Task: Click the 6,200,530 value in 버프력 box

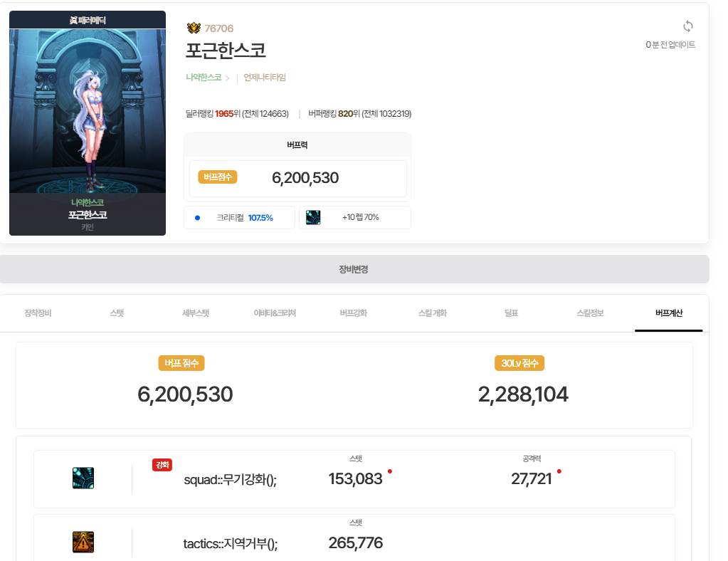Action: pos(305,178)
